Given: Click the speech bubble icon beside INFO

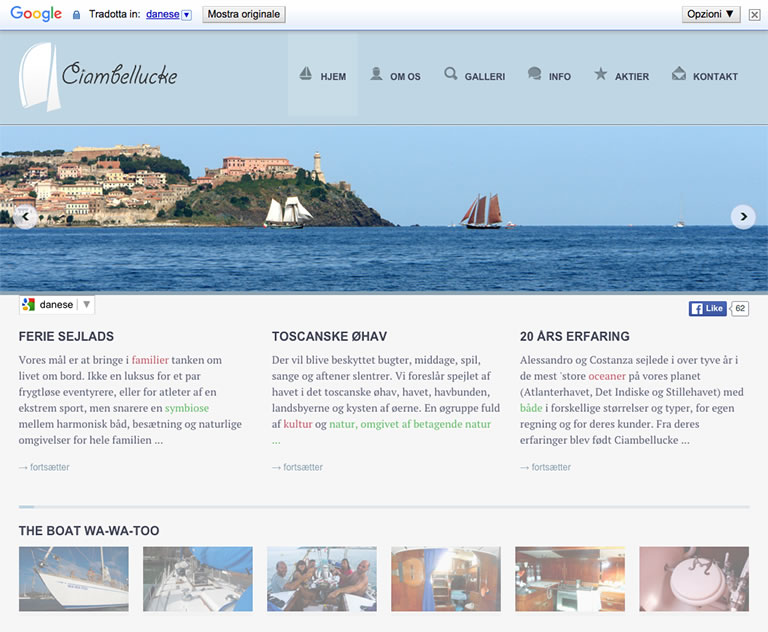Looking at the screenshot, I should pos(534,74).
